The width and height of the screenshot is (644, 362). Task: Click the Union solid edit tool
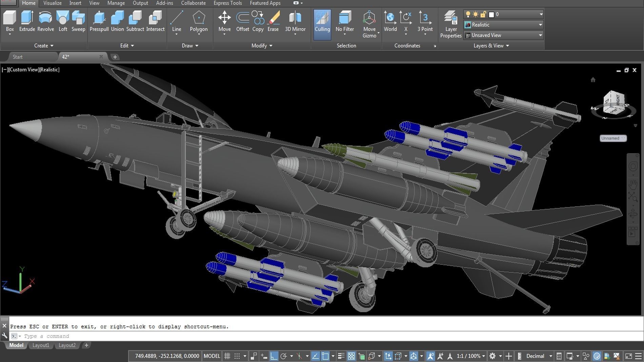click(117, 21)
